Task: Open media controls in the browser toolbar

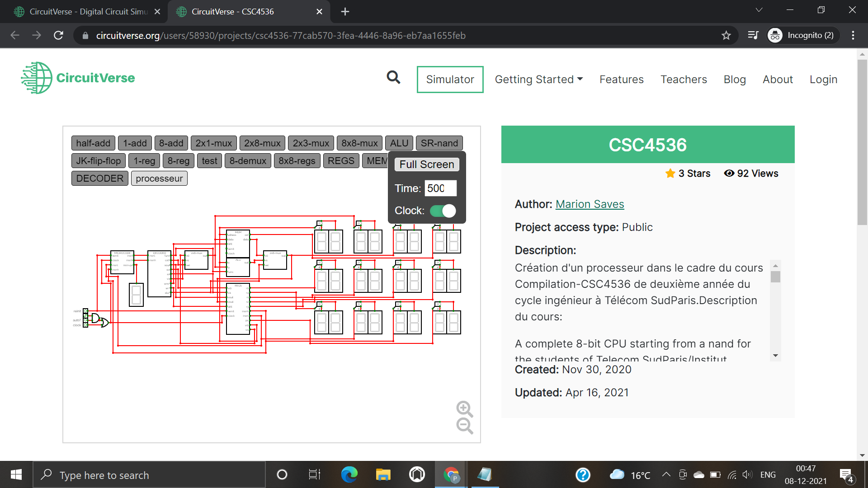Action: [753, 35]
